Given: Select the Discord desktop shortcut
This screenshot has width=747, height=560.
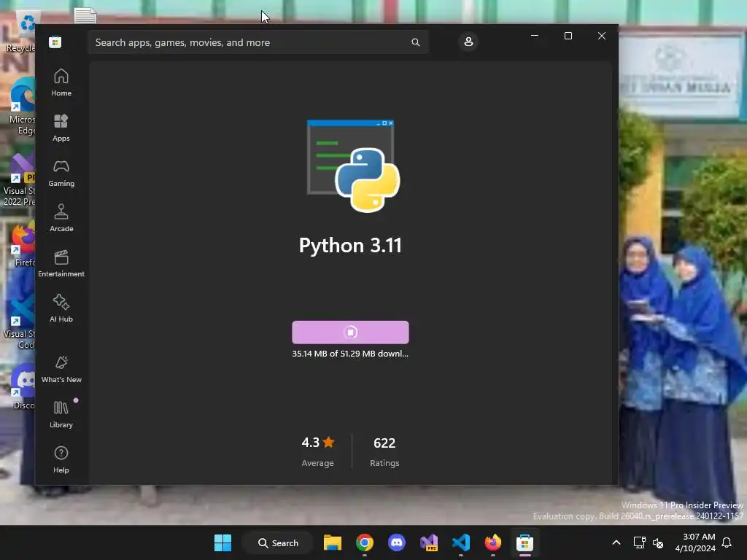Looking at the screenshot, I should pos(23,386).
